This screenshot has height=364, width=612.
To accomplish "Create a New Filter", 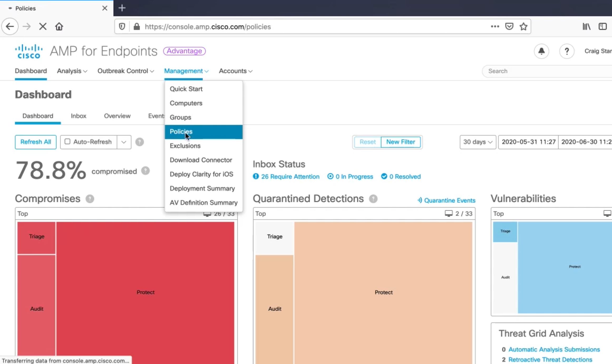I will click(401, 142).
